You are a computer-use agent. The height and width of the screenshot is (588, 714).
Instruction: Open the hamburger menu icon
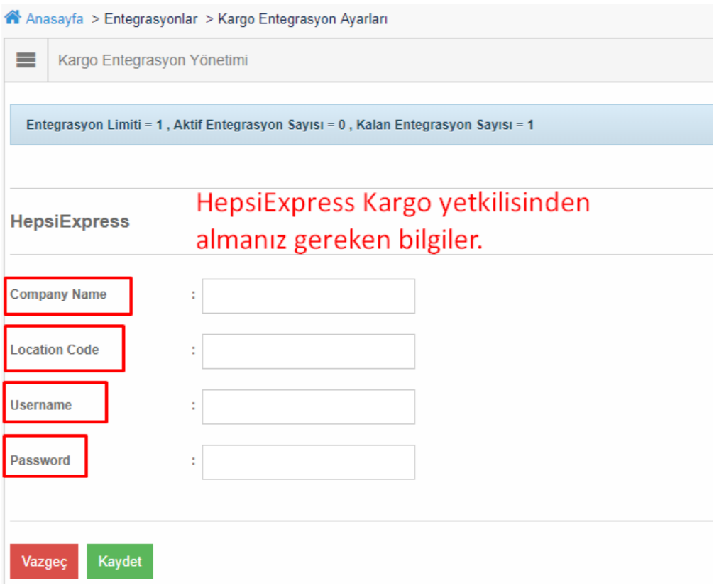(x=26, y=60)
